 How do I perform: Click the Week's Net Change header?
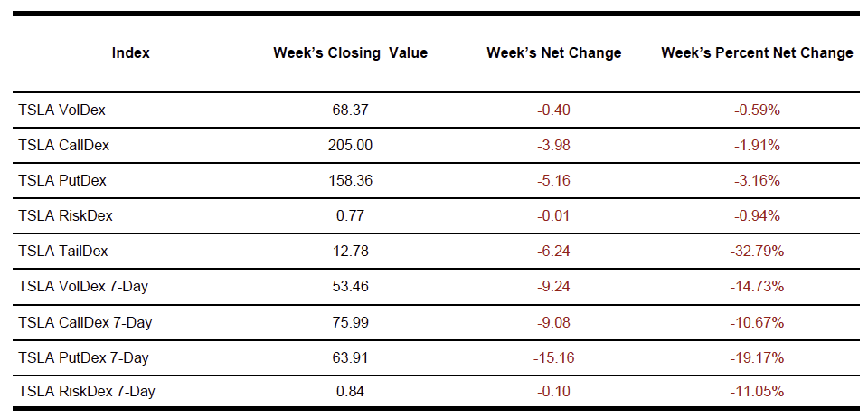(553, 53)
